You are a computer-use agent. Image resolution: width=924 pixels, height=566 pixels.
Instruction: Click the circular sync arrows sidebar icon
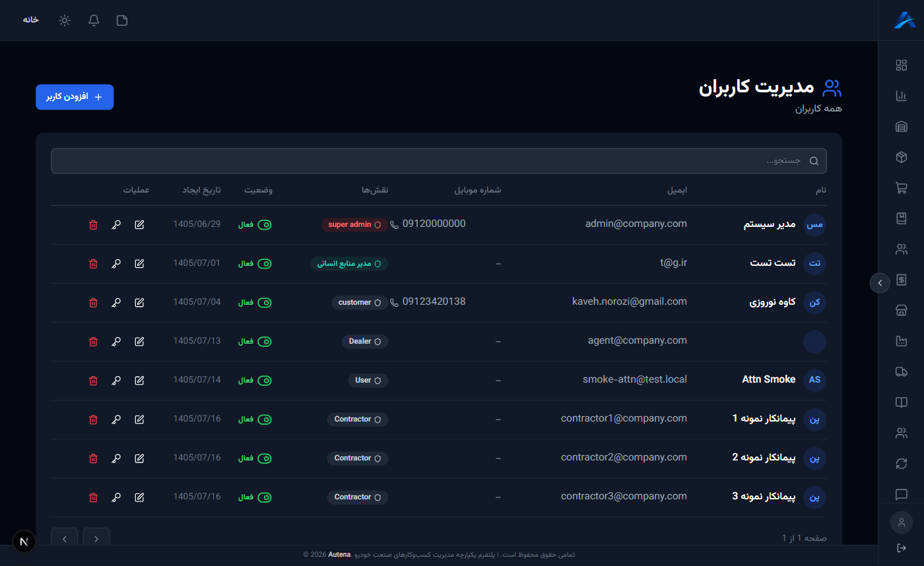[901, 464]
